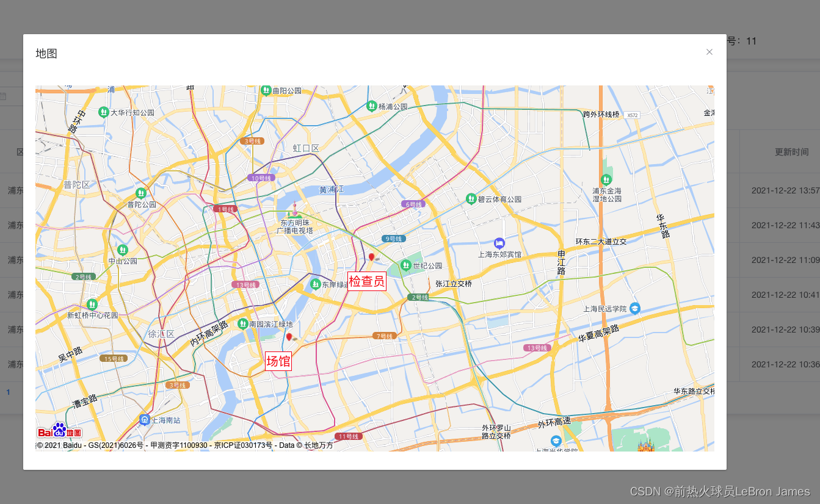Click the 跨外环线桥 label
The height and width of the screenshot is (504, 820).
point(601,114)
